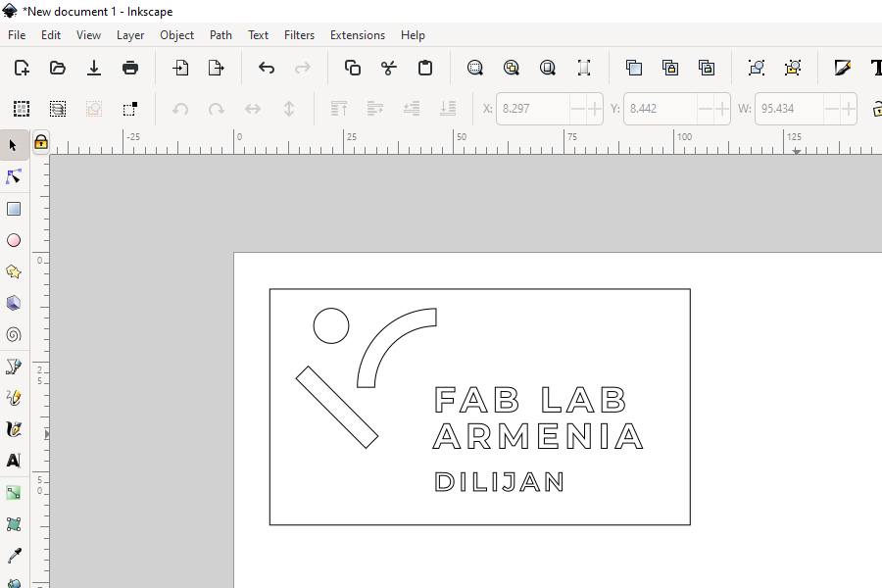Image resolution: width=882 pixels, height=588 pixels.
Task: Click the Paste button on the toolbar
Action: pos(426,68)
